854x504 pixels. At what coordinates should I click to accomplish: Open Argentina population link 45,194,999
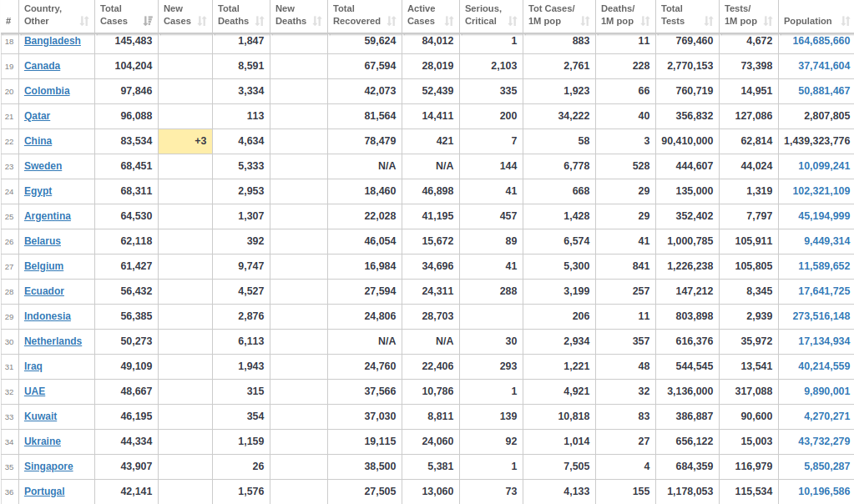tap(824, 216)
